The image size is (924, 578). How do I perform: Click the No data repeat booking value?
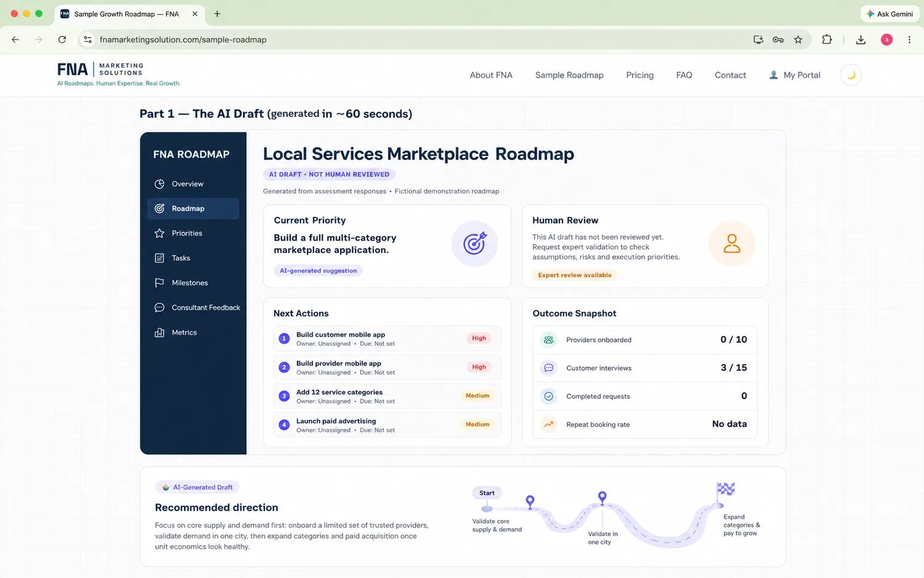click(x=729, y=424)
